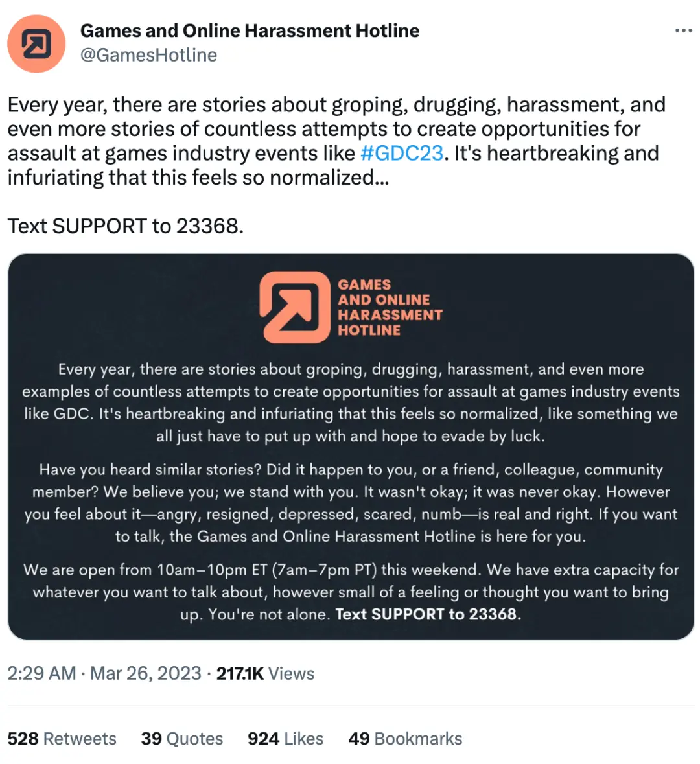View the 217.1K Views count
The width and height of the screenshot is (700, 764).
coord(265,673)
